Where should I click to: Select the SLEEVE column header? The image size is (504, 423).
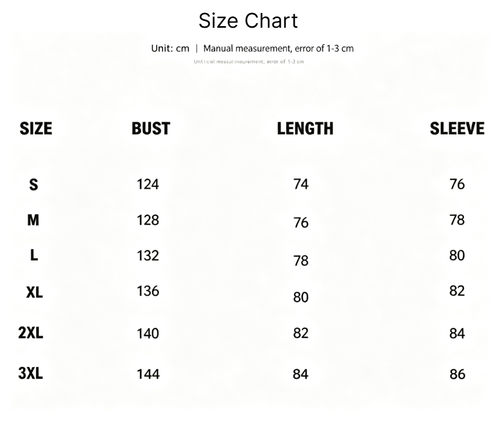tap(457, 129)
